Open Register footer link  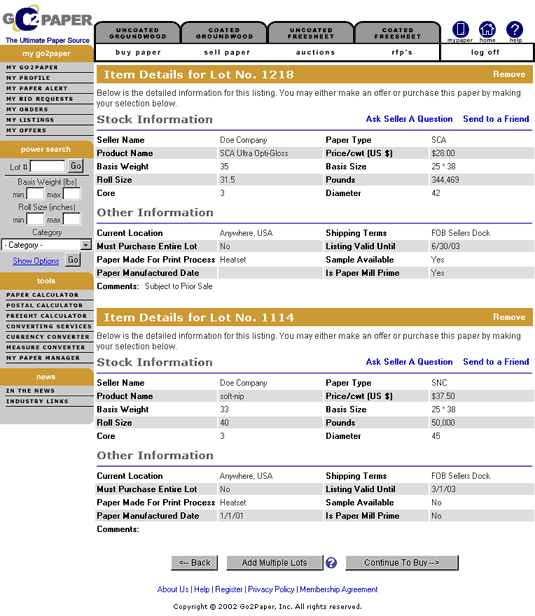coord(229,589)
